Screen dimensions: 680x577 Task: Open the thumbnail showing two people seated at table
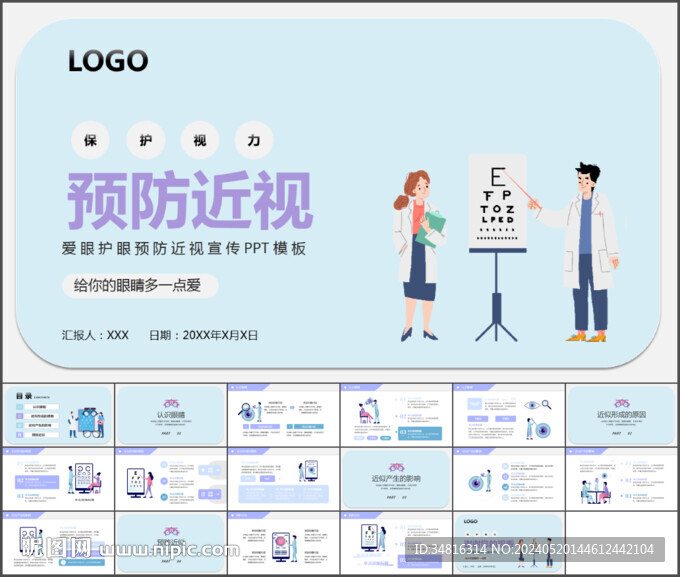click(621, 479)
